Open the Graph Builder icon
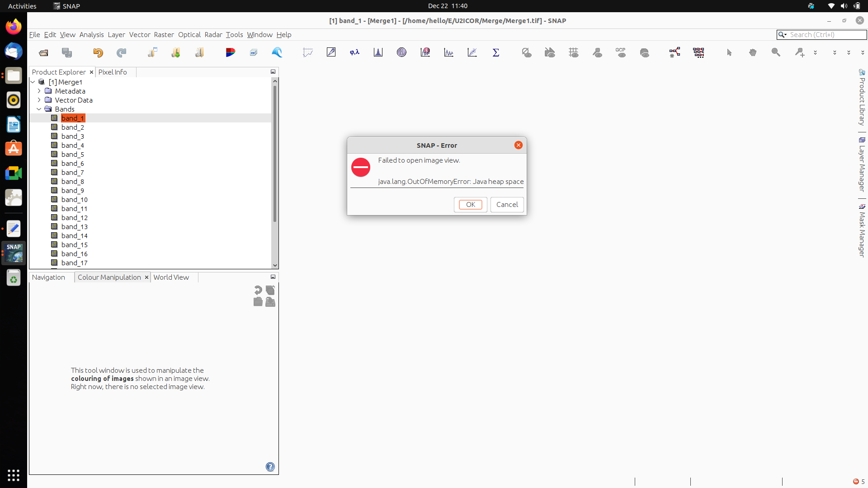 click(x=675, y=52)
